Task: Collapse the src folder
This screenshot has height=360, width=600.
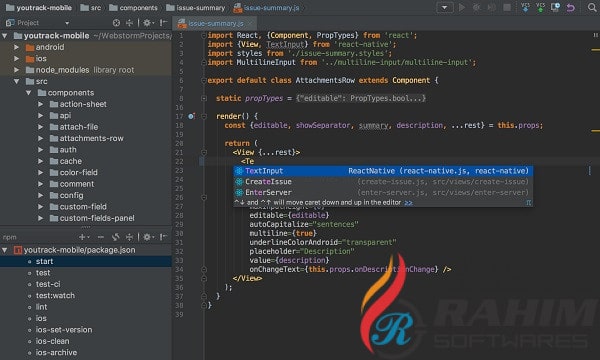Action: click(16, 81)
